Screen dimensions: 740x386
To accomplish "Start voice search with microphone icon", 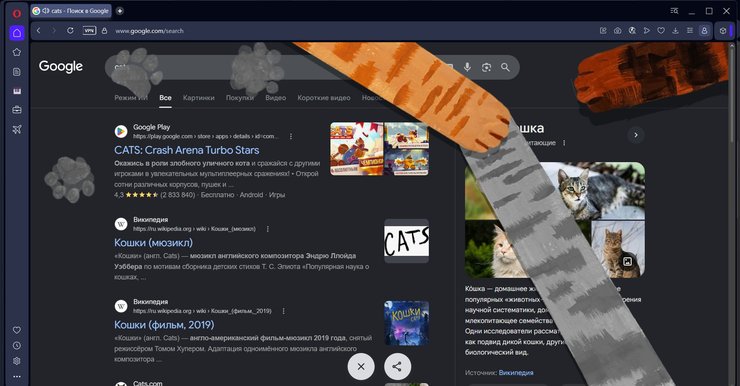I will (467, 67).
